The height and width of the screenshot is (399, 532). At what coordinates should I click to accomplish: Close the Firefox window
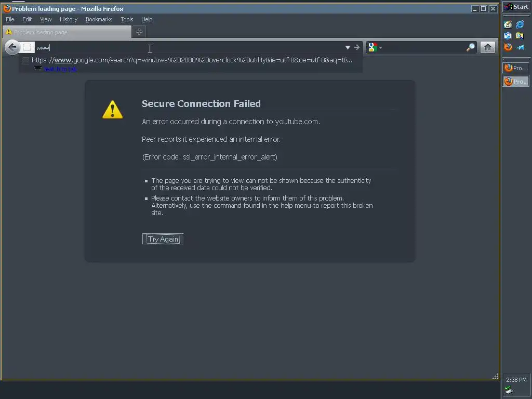point(493,9)
